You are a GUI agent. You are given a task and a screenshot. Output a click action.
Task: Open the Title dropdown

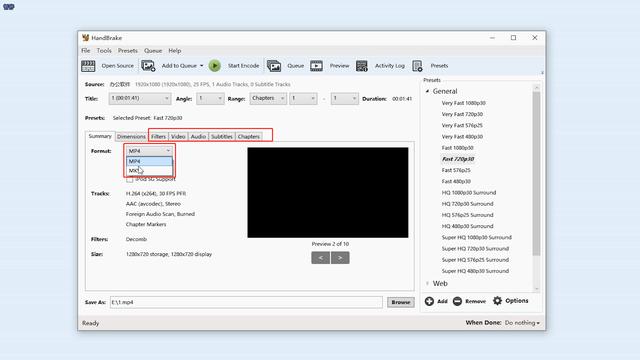coord(140,98)
